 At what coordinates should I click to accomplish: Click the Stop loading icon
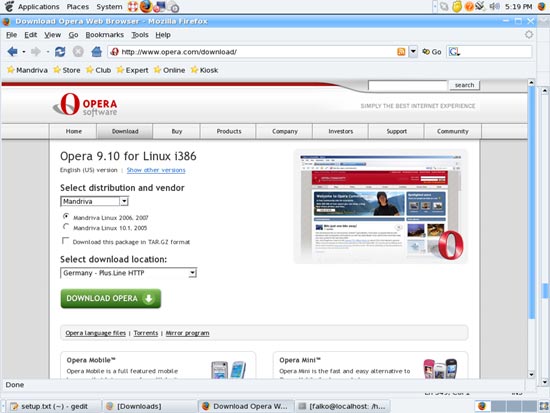click(78, 52)
